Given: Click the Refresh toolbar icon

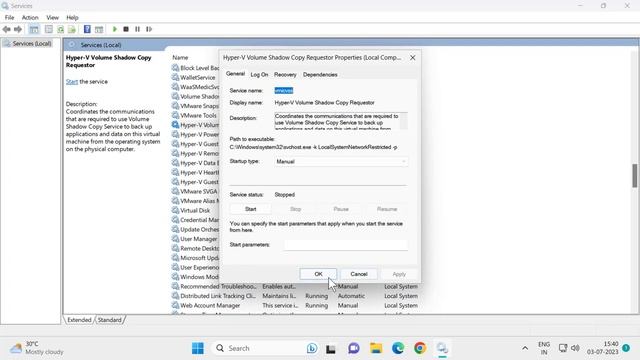Looking at the screenshot, I should tap(60, 29).
